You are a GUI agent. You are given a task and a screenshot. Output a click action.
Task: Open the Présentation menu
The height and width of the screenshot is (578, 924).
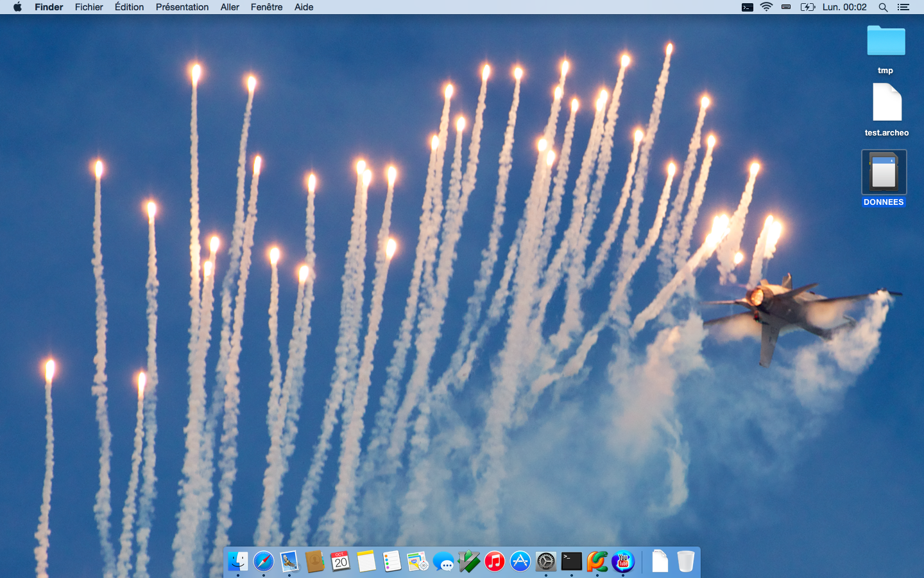[182, 7]
